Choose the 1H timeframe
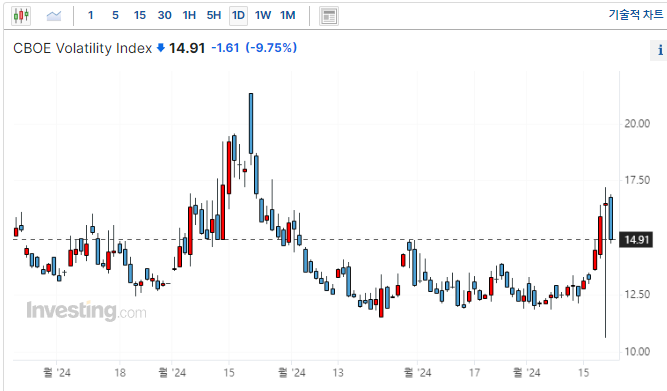 [x=189, y=15]
